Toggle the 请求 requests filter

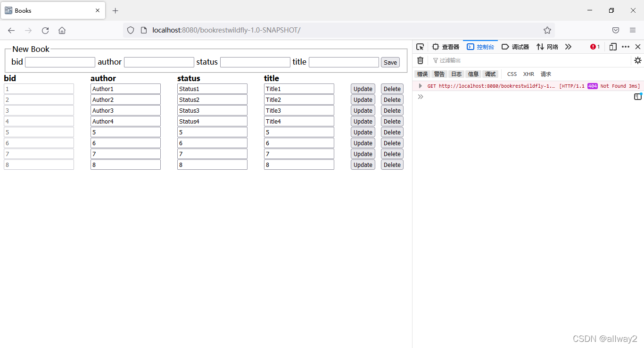point(546,74)
